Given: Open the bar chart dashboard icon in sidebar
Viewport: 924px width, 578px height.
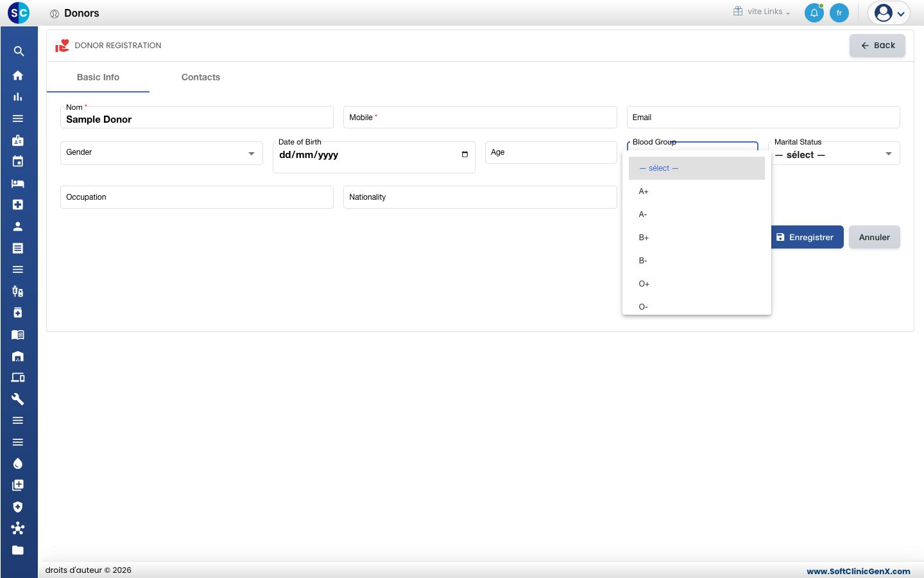Looking at the screenshot, I should click(18, 97).
